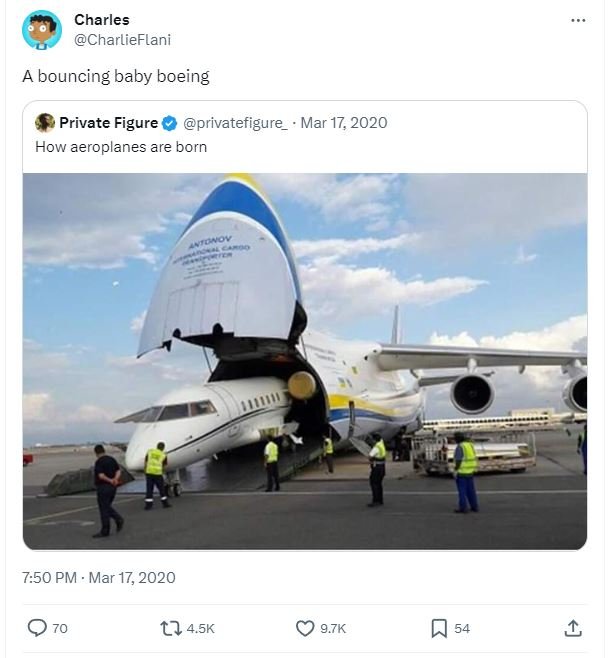Screen dimensions: 615x658
Task: Click the reply speech bubble icon
Action: pyautogui.click(x=37, y=628)
